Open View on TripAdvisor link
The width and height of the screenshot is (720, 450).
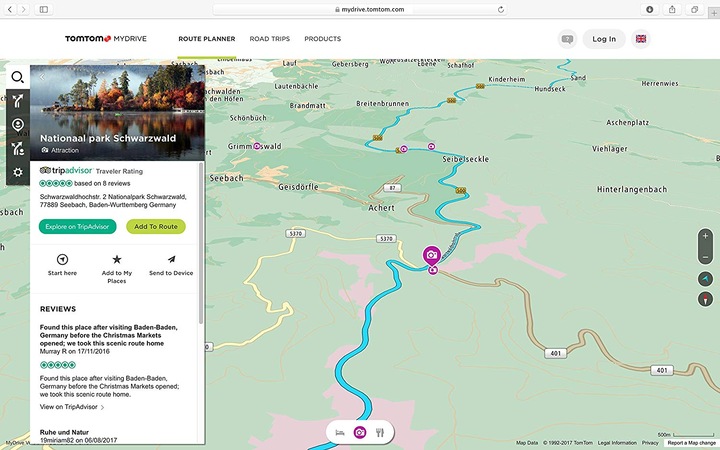pyautogui.click(x=72, y=407)
